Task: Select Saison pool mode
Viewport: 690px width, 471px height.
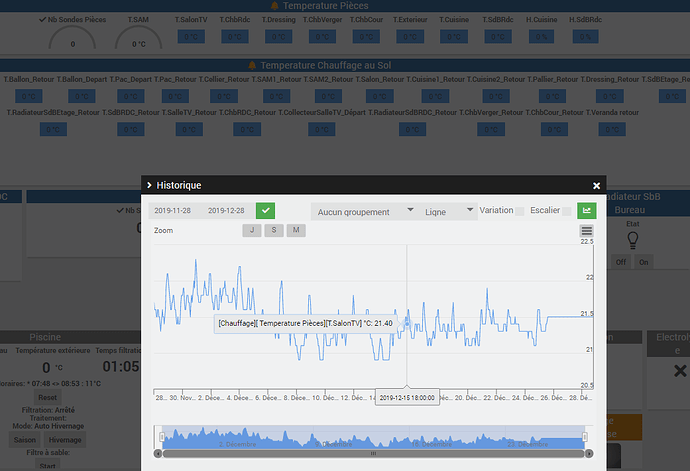Action: 25,440
